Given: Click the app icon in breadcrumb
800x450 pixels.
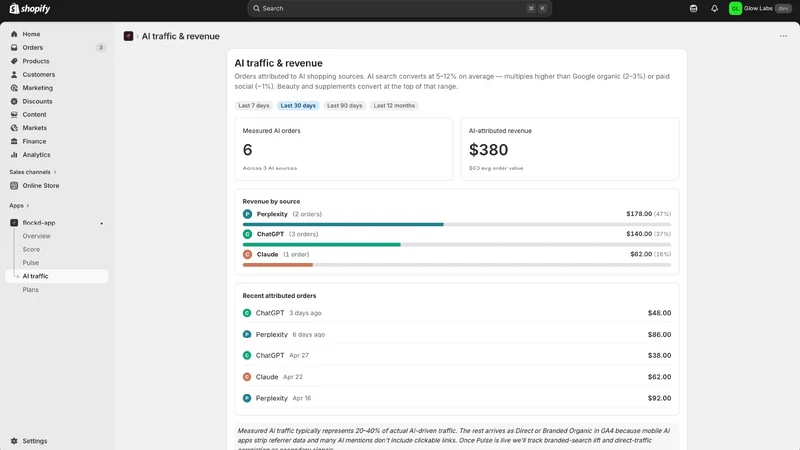Looking at the screenshot, I should (x=129, y=36).
